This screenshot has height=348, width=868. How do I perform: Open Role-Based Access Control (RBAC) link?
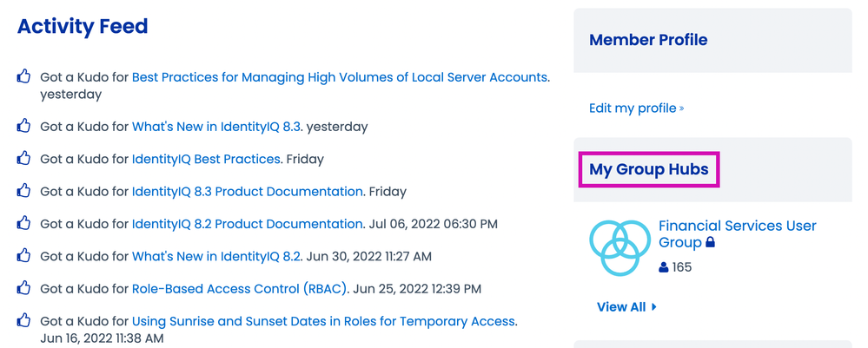point(240,288)
